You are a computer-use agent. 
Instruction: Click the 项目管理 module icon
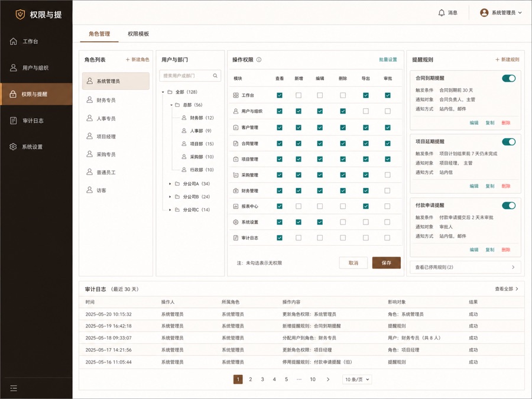click(236, 159)
